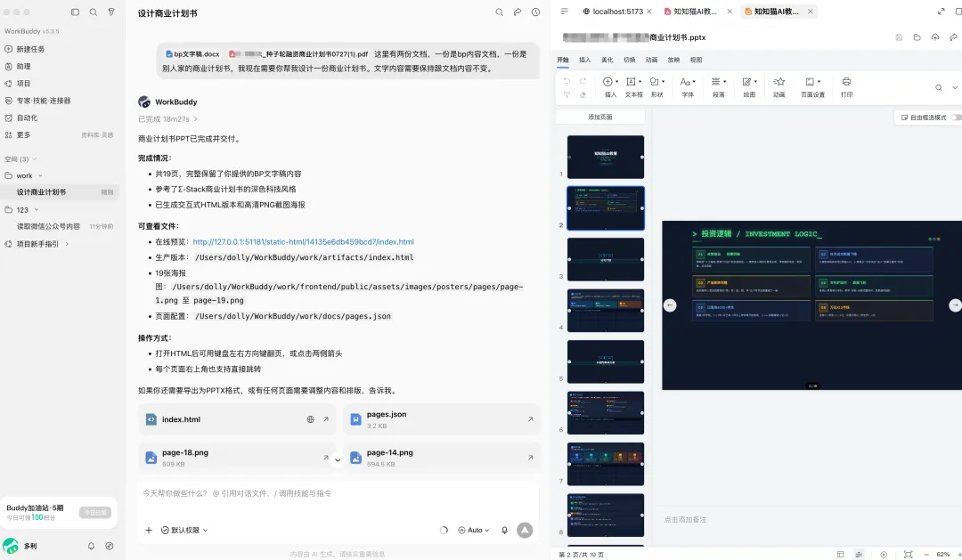Open the 多利 user profile
This screenshot has width=962, height=560.
(x=20, y=546)
